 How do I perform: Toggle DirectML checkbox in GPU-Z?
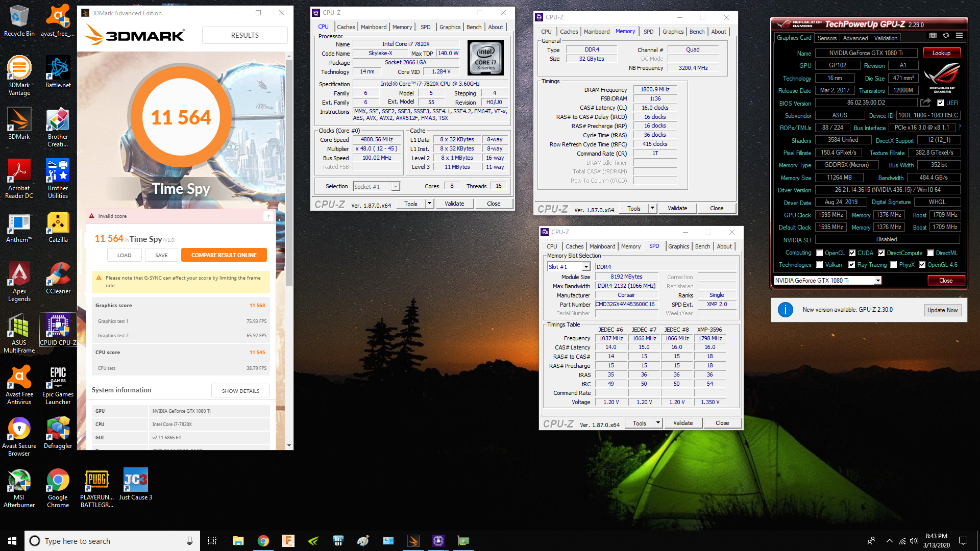pyautogui.click(x=930, y=253)
